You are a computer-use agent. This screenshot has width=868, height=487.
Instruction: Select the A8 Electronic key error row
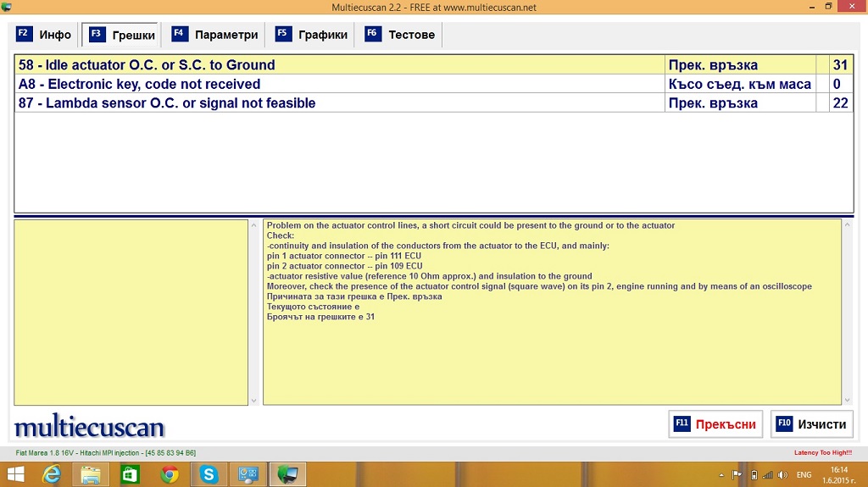(x=339, y=84)
